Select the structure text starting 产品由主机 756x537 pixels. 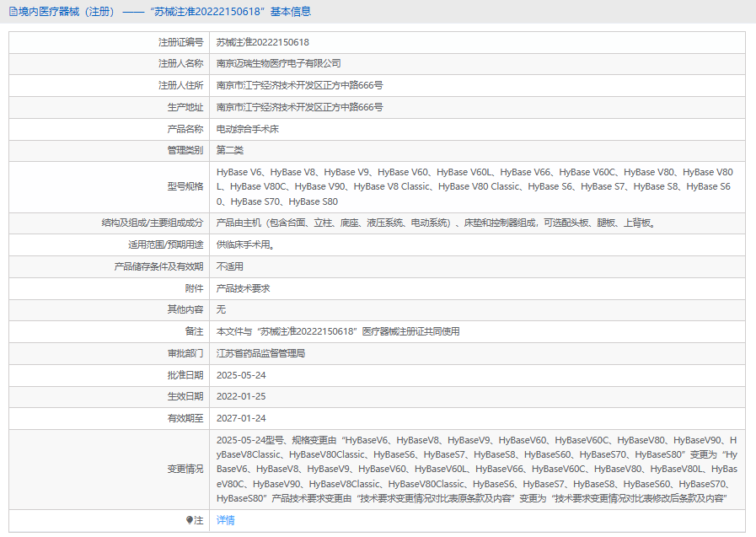click(436, 223)
